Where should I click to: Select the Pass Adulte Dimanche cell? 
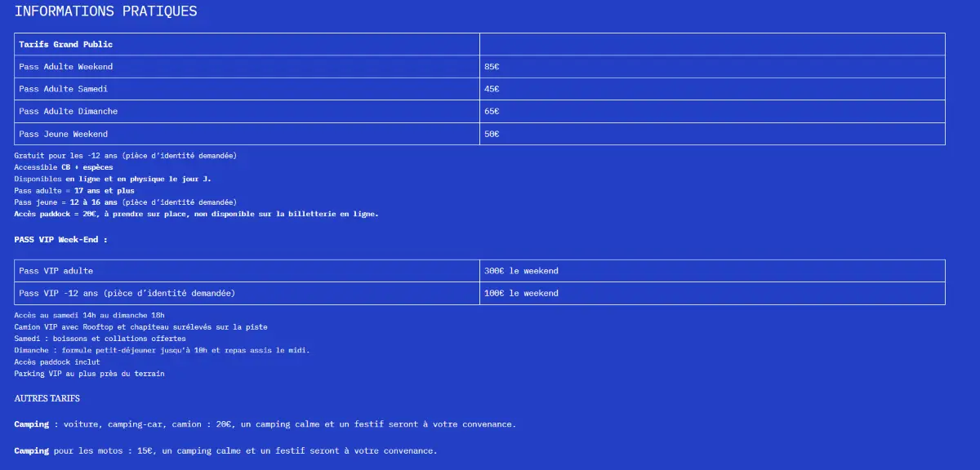point(68,111)
